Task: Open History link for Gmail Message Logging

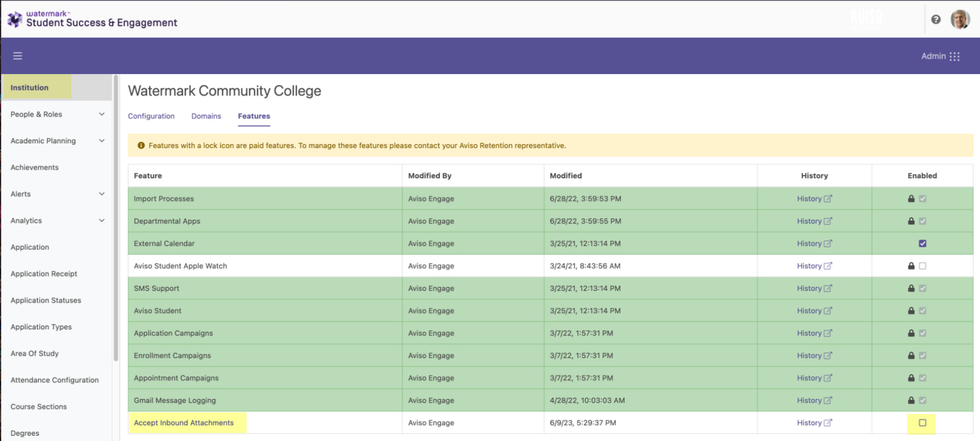Action: pyautogui.click(x=814, y=400)
